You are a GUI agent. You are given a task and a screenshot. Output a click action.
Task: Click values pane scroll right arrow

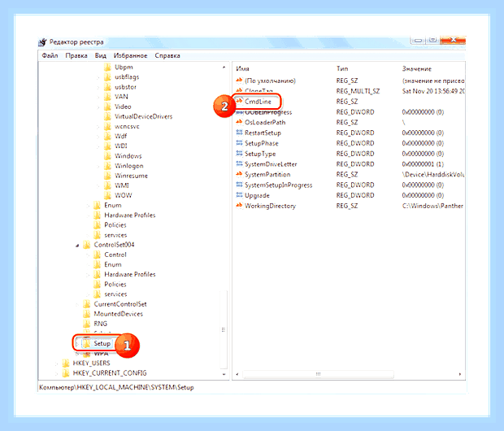point(460,374)
